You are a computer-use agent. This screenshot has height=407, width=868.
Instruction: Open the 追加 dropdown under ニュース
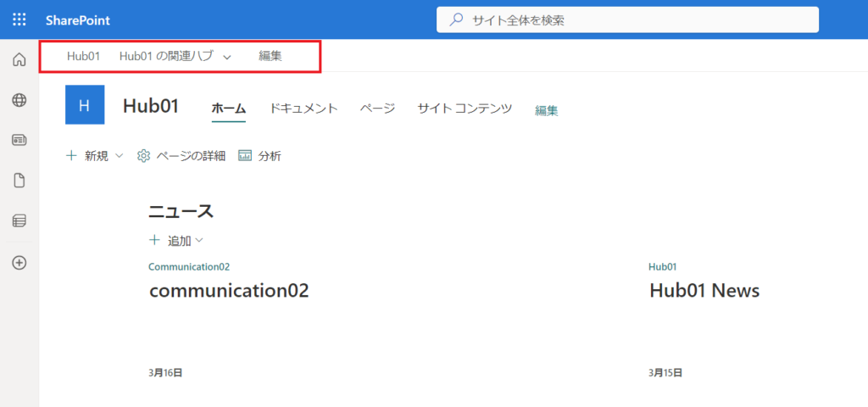pos(176,240)
